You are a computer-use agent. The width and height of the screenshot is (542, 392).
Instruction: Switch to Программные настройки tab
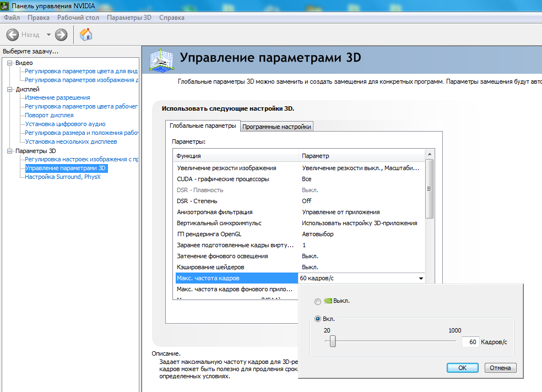coord(277,127)
